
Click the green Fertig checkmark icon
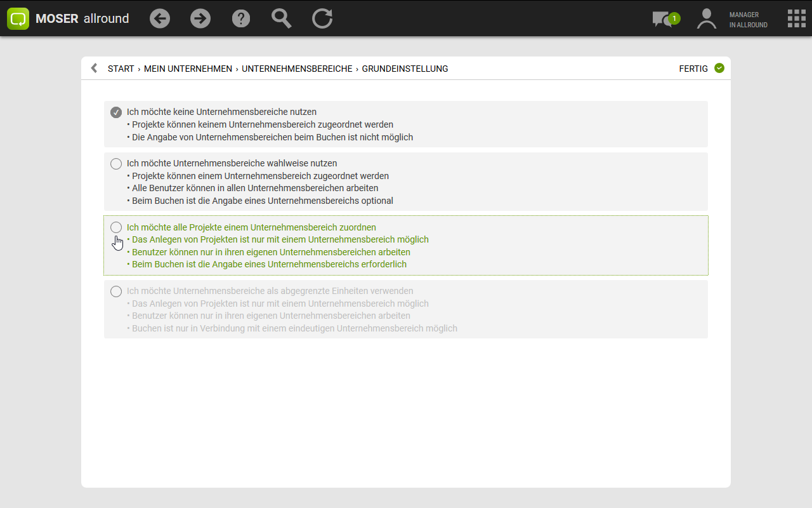[x=719, y=69]
